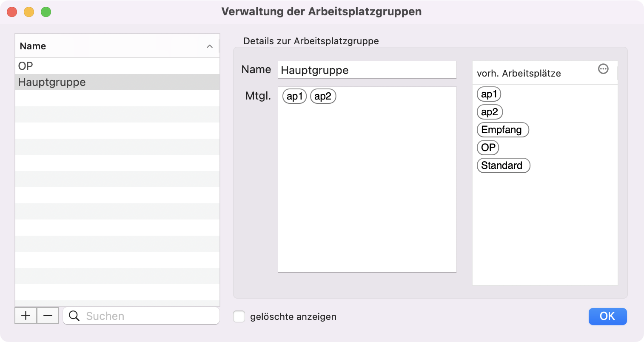Pick ap1 from vorh. Arbeitsplätze list
644x342 pixels.
[x=489, y=94]
